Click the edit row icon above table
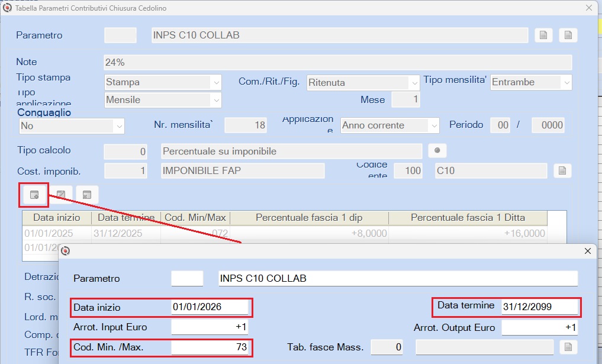This screenshot has height=364, width=602. click(x=61, y=195)
